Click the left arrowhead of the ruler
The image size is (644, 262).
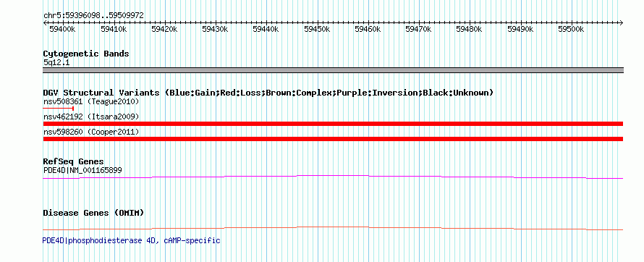45,22
